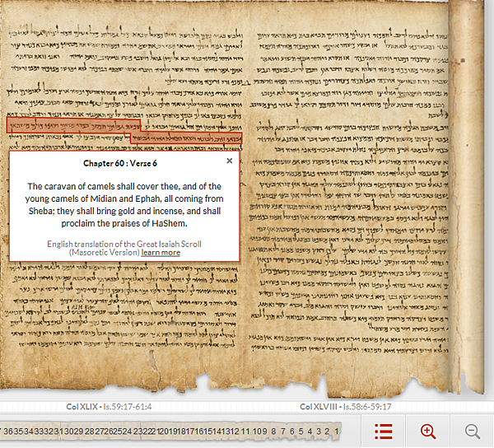Image resolution: width=494 pixels, height=448 pixels.
Task: Click the Chapter 60 : Verse 6 heading
Action: pos(120,163)
